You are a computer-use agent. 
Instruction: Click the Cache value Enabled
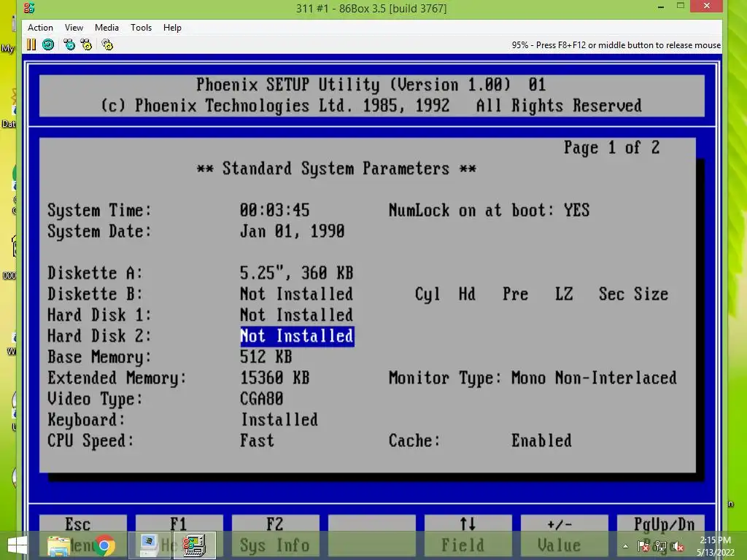541,440
